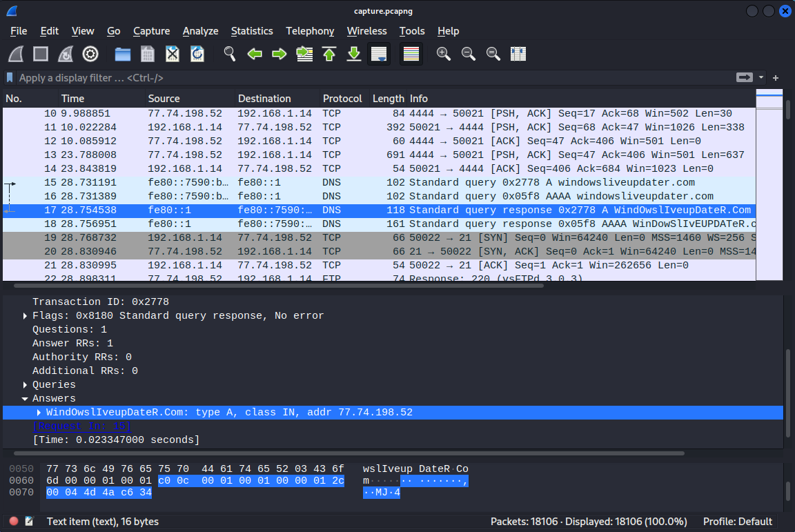Screen dimensions: 795x532
Task: Select packet 15 DNS query A windowsliveupdater.com
Action: point(380,183)
